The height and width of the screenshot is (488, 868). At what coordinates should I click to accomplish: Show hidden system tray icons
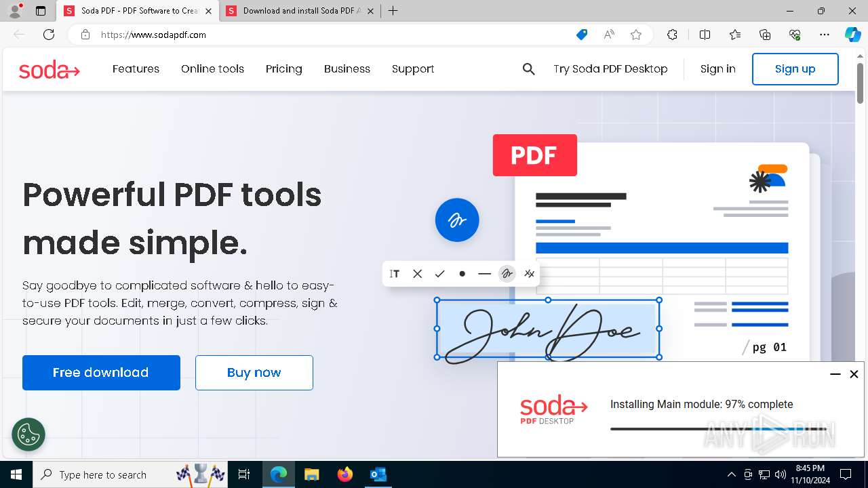click(731, 474)
